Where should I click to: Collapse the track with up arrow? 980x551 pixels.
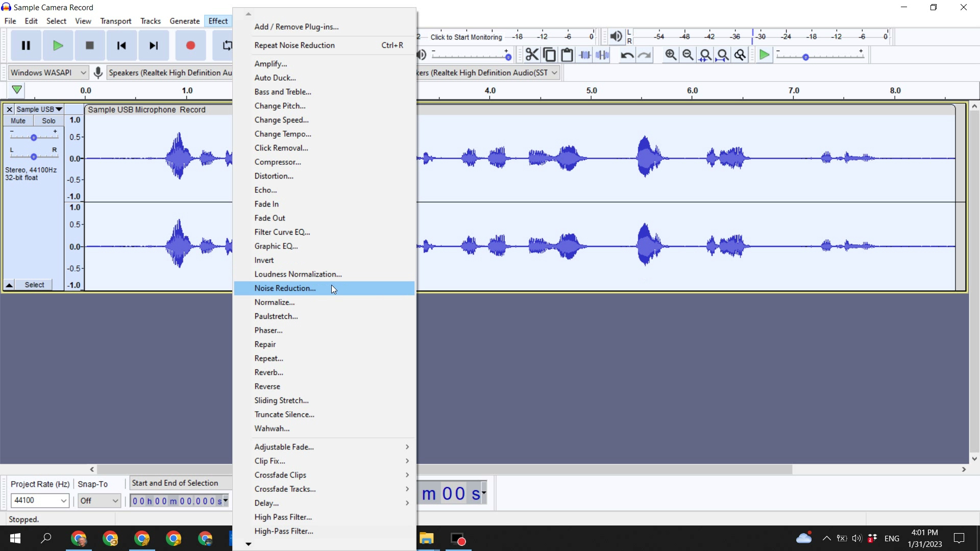[9, 285]
